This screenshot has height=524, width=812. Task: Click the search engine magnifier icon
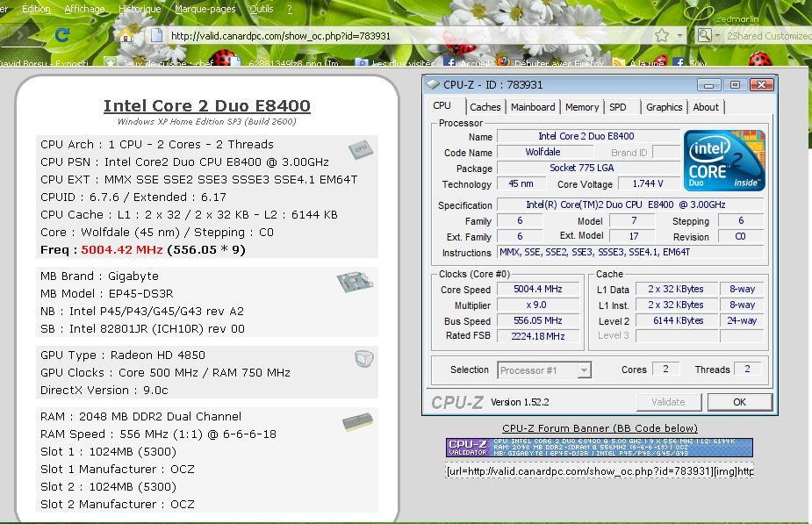[x=704, y=35]
